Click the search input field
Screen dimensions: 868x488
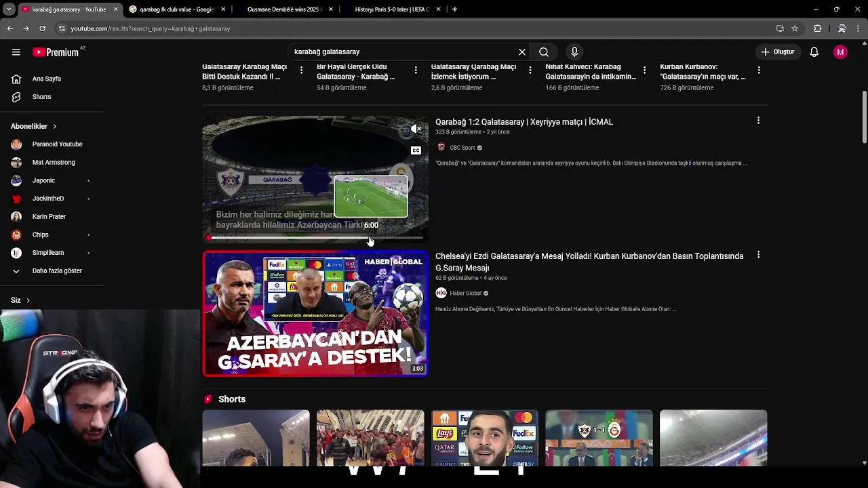403,52
